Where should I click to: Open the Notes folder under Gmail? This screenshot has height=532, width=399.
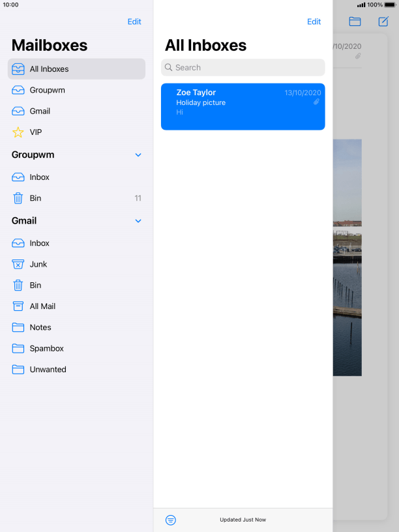coord(76,327)
